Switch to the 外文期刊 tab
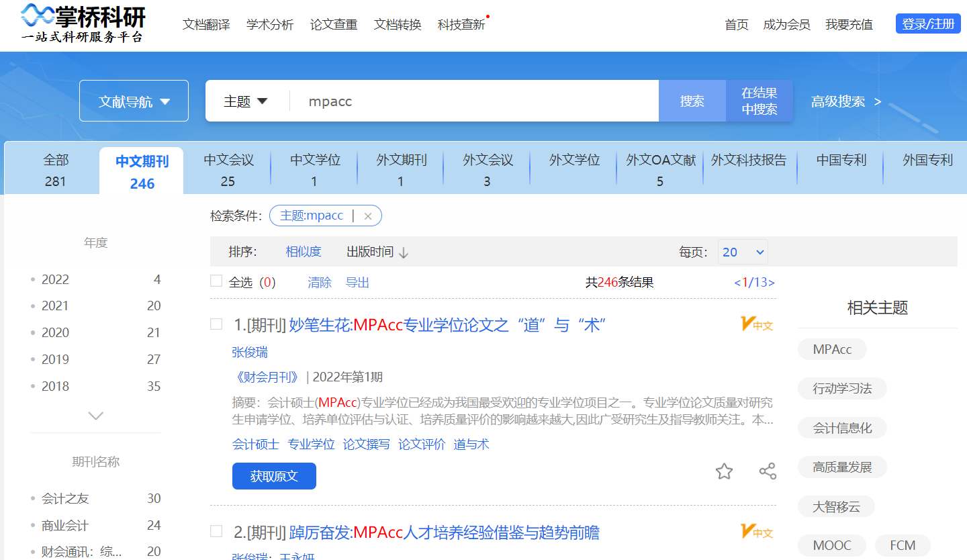This screenshot has width=967, height=560. (400, 170)
